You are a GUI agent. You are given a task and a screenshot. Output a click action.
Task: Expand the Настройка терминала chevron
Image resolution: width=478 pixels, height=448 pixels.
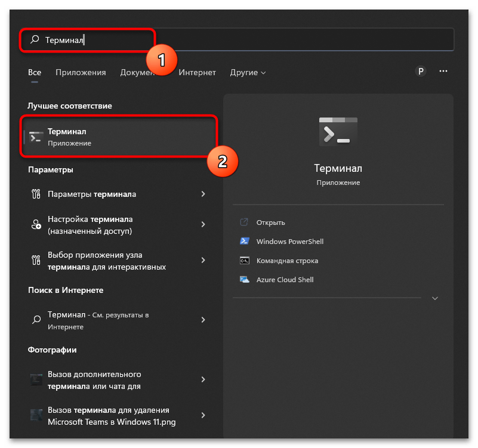(203, 224)
